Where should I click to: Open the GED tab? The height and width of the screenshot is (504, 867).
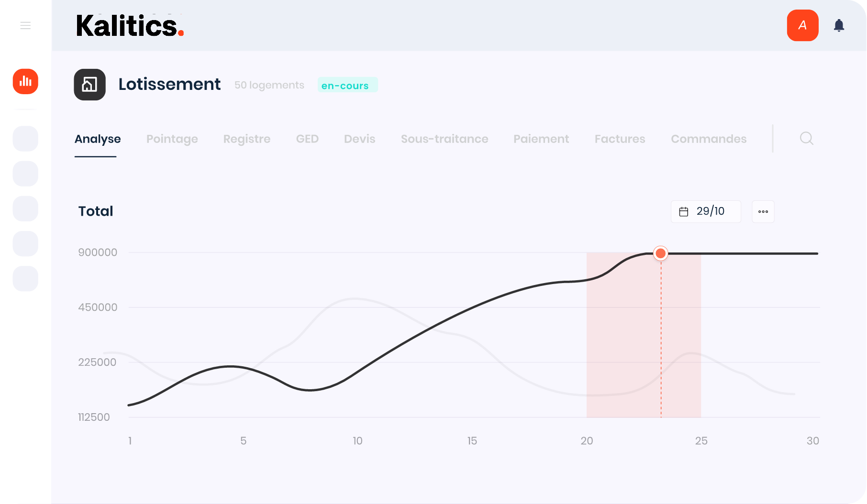(307, 139)
